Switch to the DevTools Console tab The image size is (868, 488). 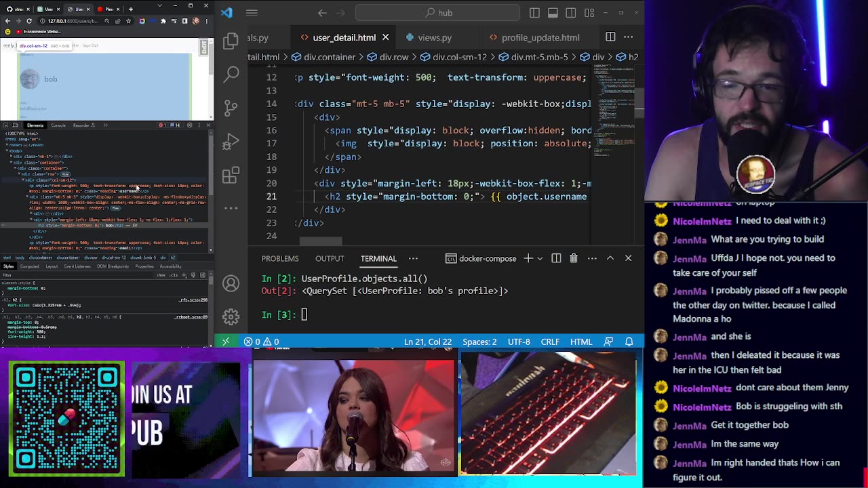[x=58, y=125]
